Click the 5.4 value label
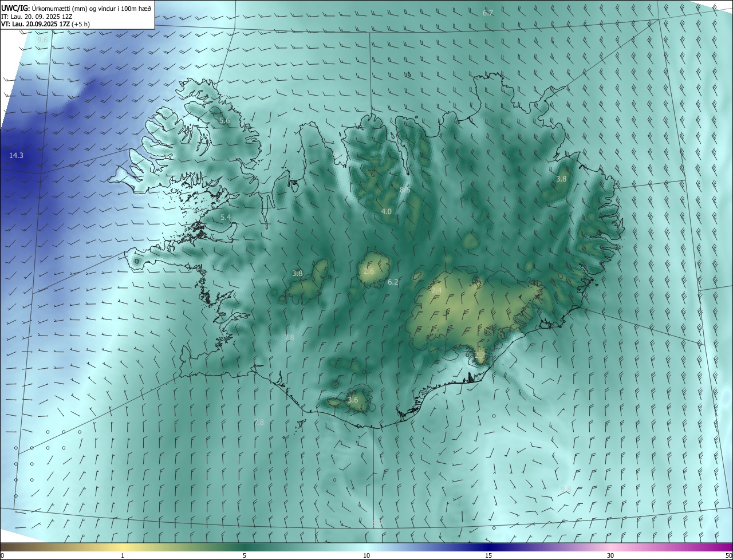The height and width of the screenshot is (560, 733). 226,218
